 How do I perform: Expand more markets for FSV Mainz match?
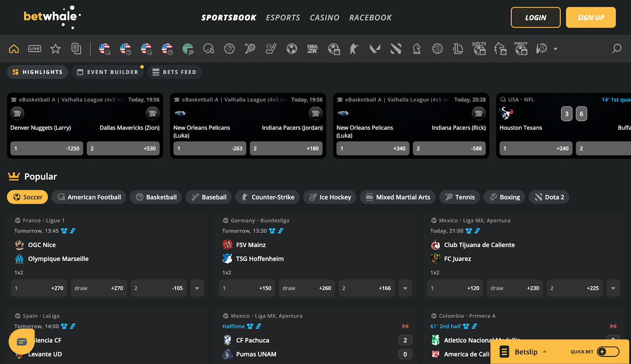click(405, 288)
